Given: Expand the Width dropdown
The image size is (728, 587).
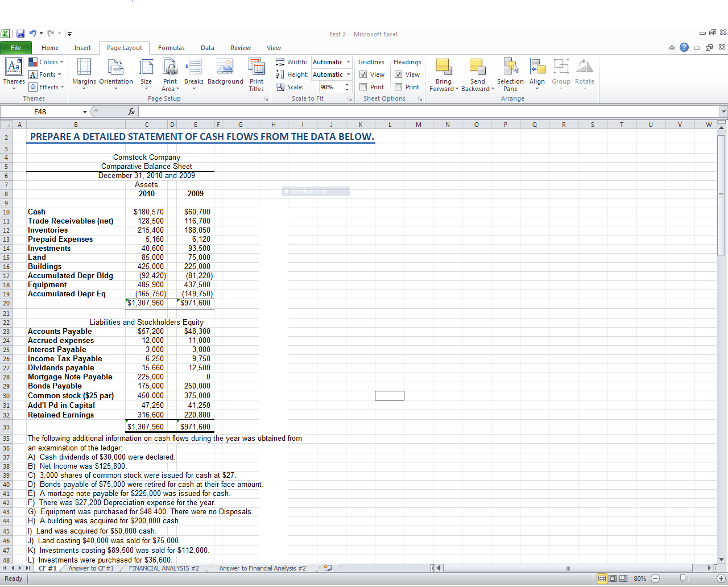Looking at the screenshot, I should [x=348, y=62].
